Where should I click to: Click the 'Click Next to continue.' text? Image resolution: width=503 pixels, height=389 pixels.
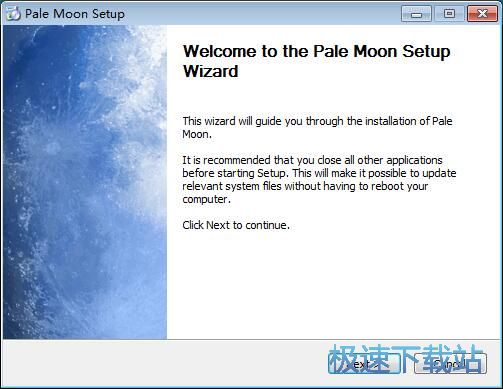pos(236,225)
